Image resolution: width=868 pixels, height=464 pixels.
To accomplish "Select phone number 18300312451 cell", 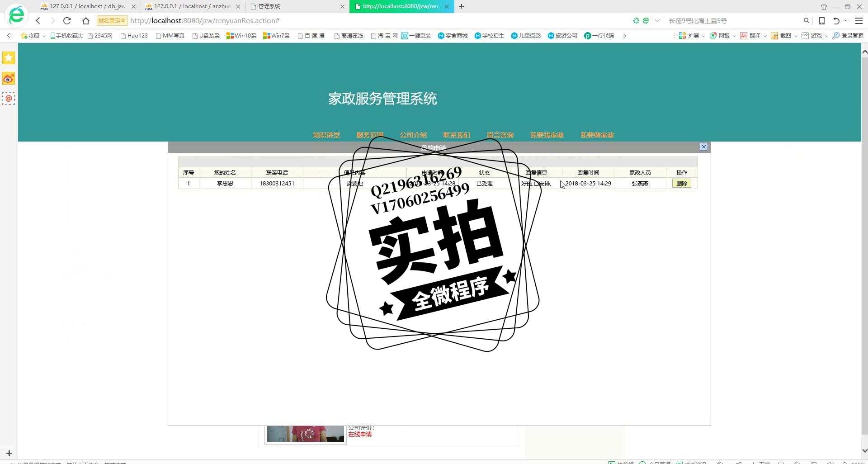I will [277, 183].
